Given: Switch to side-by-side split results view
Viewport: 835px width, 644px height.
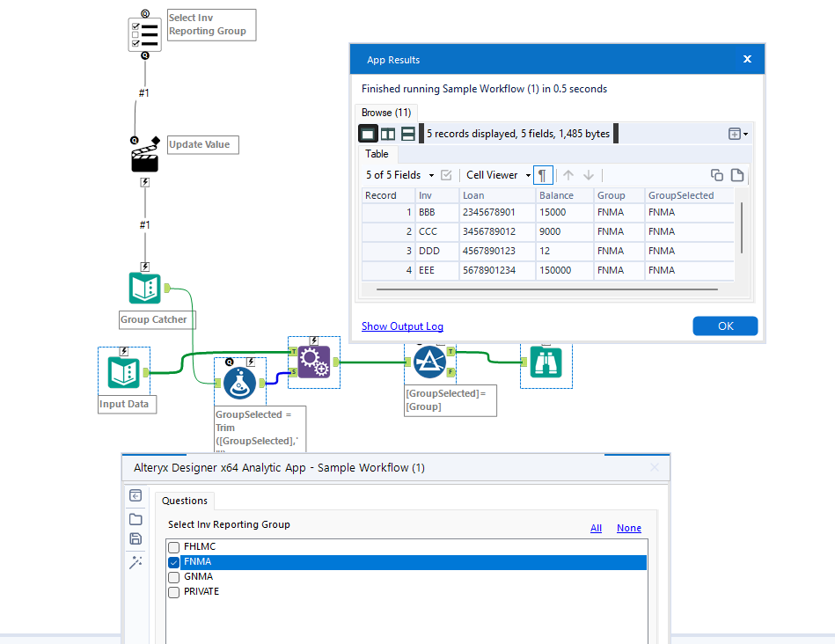Looking at the screenshot, I should coord(388,134).
